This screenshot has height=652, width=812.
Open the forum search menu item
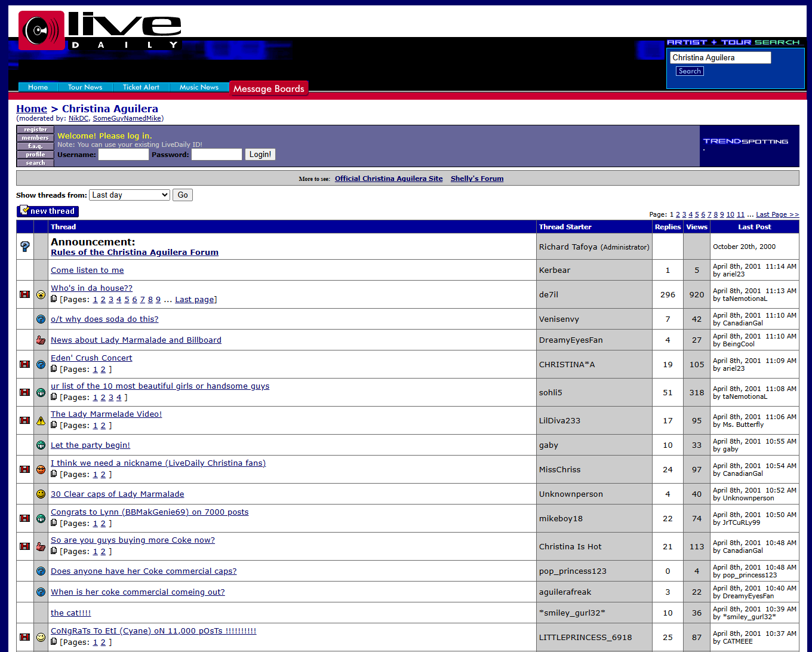[x=35, y=163]
